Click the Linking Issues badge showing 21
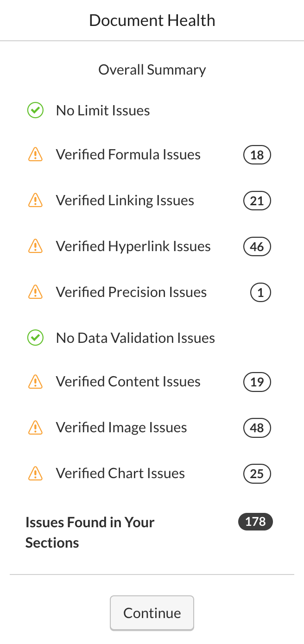304x644 pixels. pyautogui.click(x=257, y=201)
